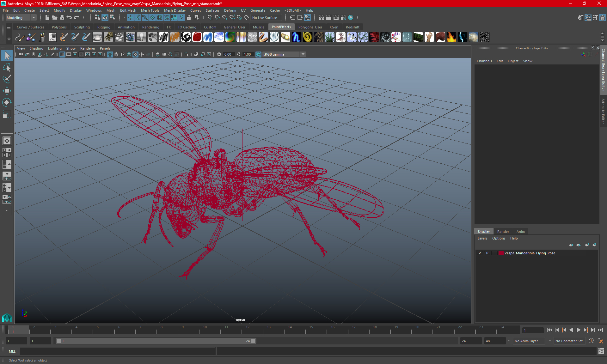
Task: Choose the yellow spiral brush preset
Action: (308, 37)
